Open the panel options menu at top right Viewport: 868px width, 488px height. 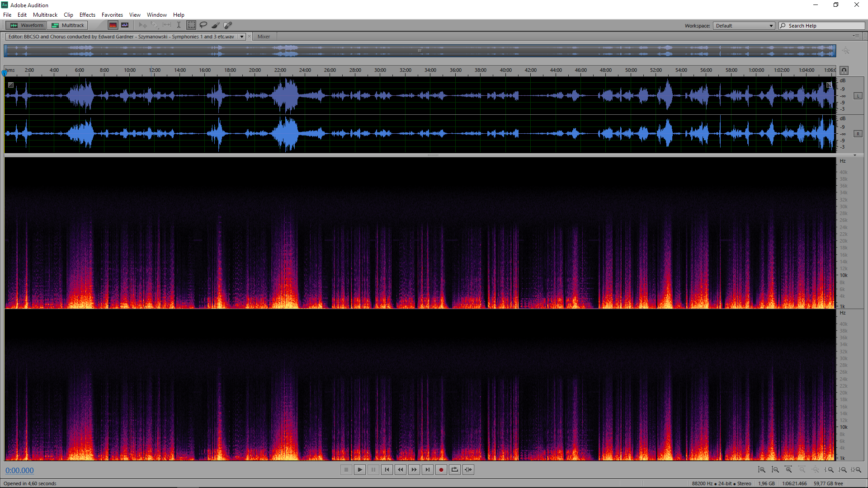856,36
